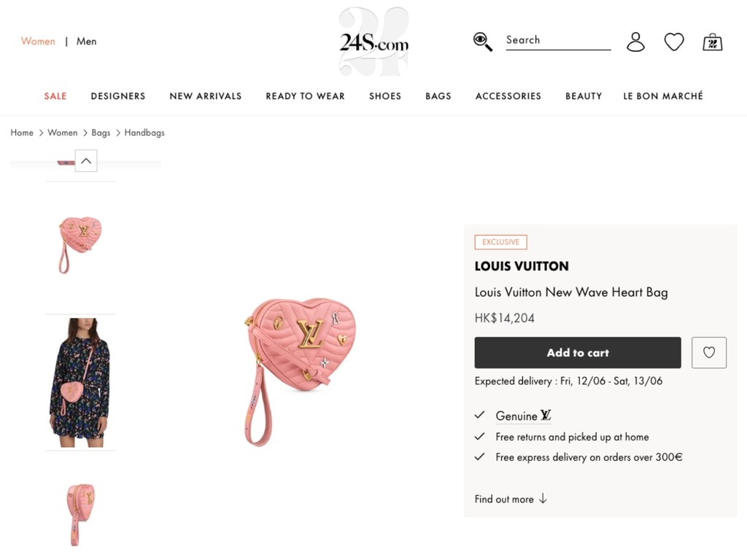Open the account profile icon
This screenshot has height=560, width=747.
635,42
